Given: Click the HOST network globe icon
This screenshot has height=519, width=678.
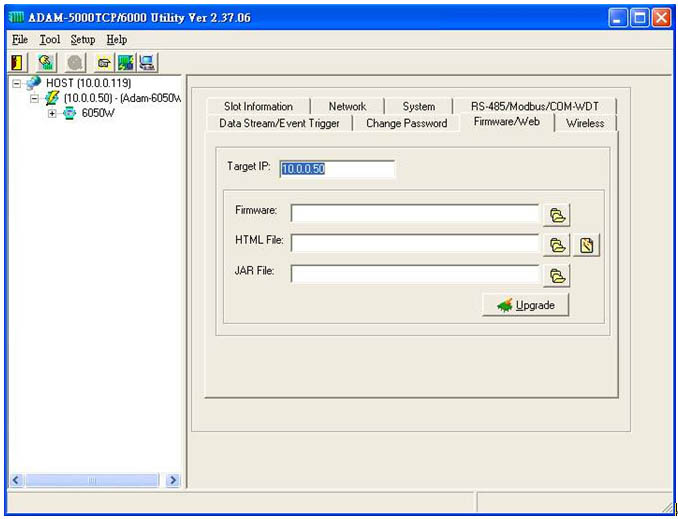Looking at the screenshot, I should 34,83.
